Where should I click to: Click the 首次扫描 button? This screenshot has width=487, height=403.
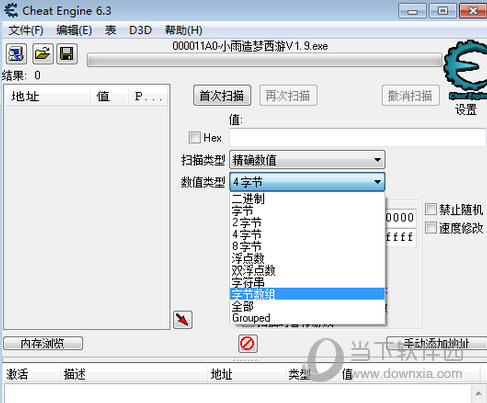coord(222,96)
